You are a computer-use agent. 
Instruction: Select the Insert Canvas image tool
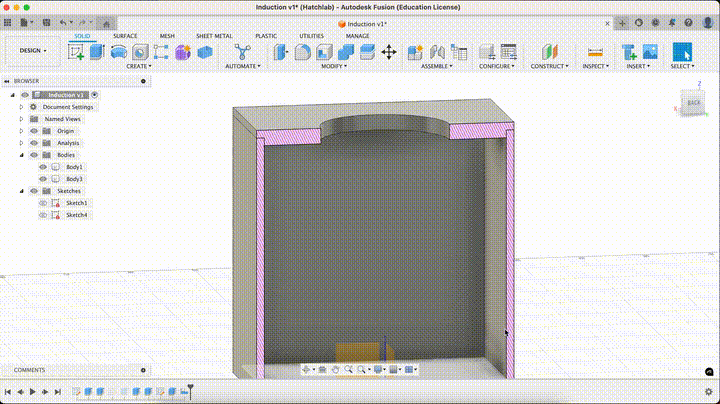[650, 52]
